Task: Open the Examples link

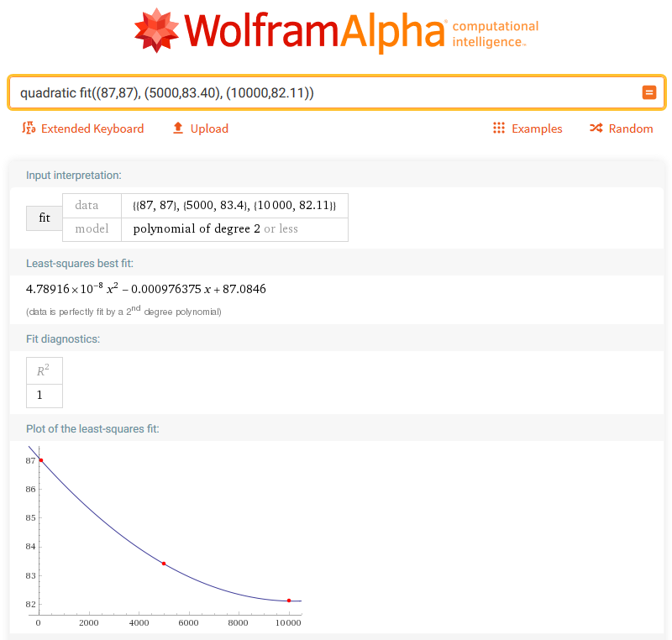Action: pos(537,129)
